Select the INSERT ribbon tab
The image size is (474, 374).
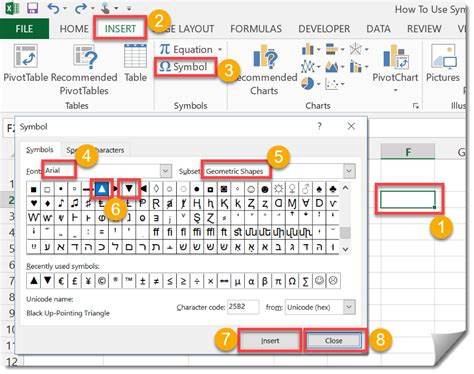[x=120, y=29]
